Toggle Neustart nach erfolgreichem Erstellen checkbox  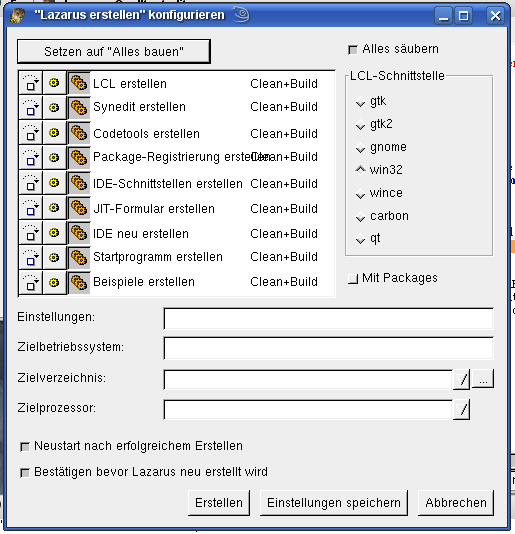(25, 446)
